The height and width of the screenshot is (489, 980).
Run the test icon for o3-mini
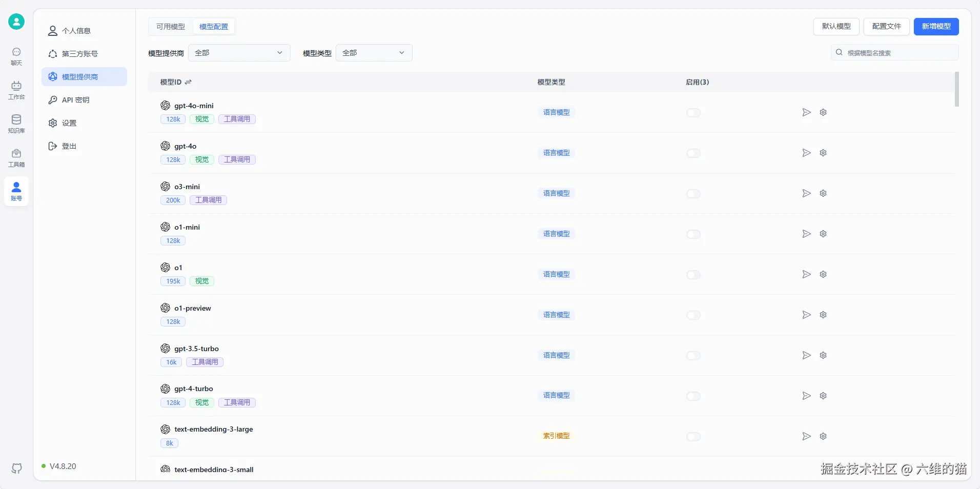806,193
